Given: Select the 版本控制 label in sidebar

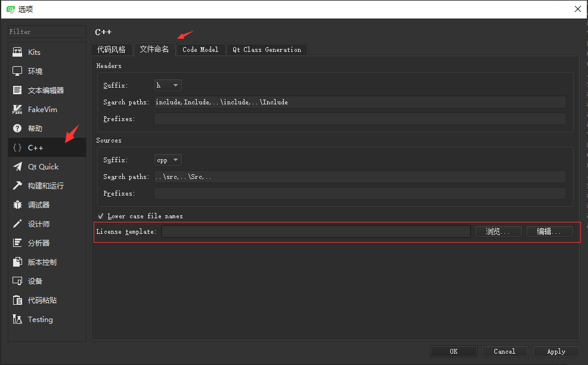Looking at the screenshot, I should pyautogui.click(x=42, y=262).
